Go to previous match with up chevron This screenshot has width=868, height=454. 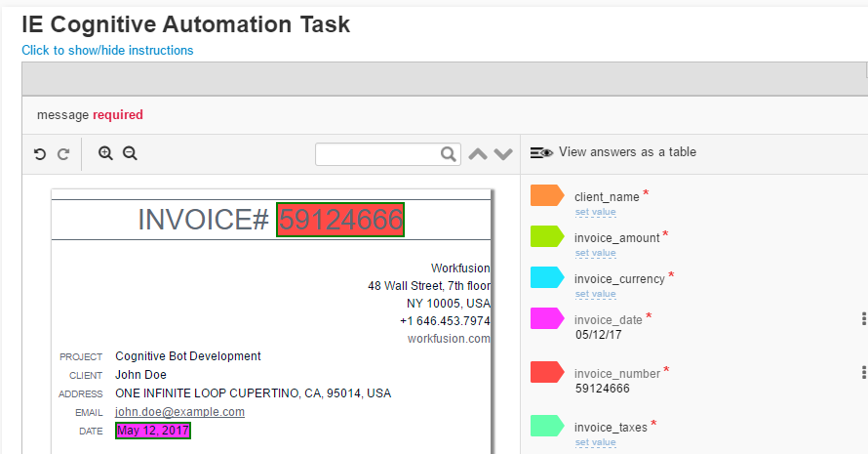(478, 154)
